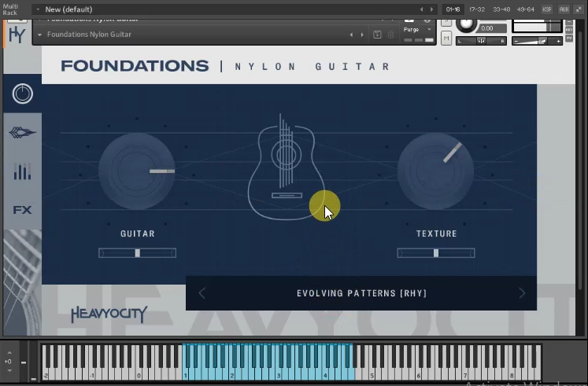Switch to instrument page 49-64
588x386 pixels.
(x=525, y=9)
